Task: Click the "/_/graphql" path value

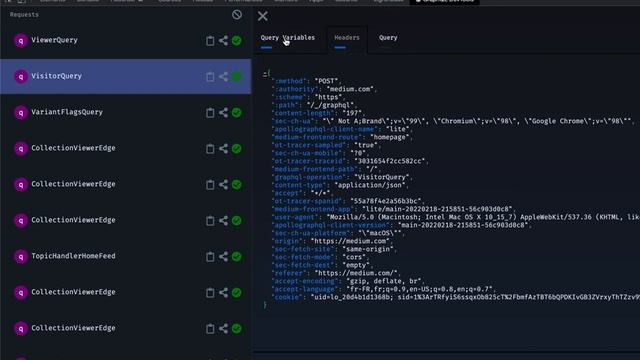Action: click(330, 105)
